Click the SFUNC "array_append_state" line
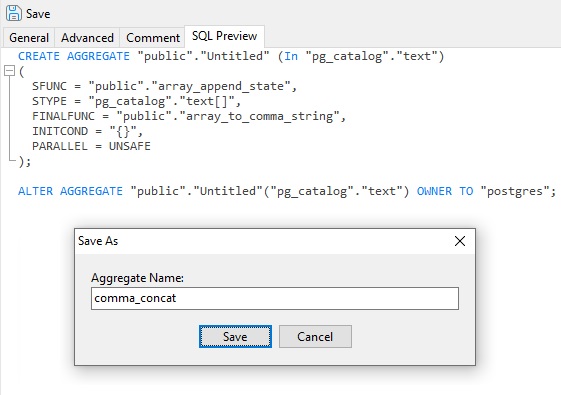561x395 pixels. click(x=165, y=86)
